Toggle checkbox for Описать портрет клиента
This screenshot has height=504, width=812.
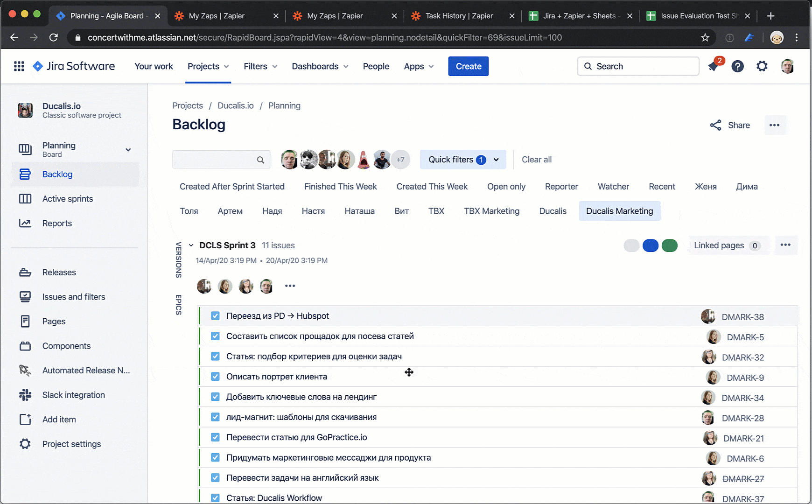tap(215, 377)
